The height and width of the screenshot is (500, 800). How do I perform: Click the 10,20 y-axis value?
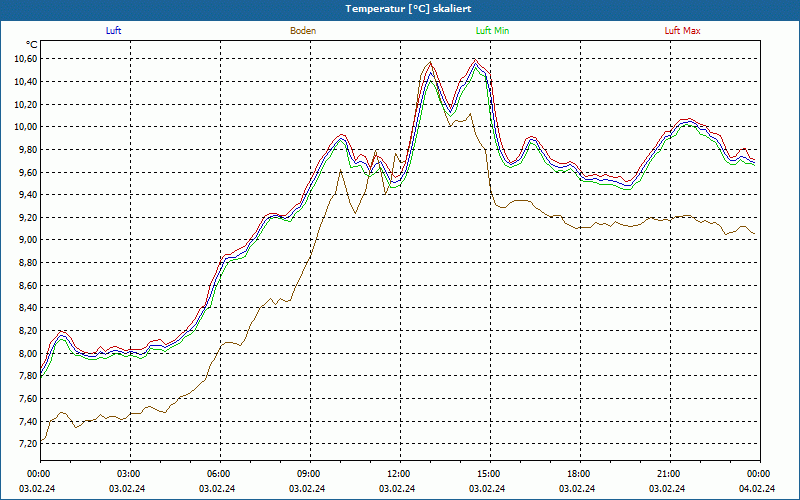(x=26, y=104)
